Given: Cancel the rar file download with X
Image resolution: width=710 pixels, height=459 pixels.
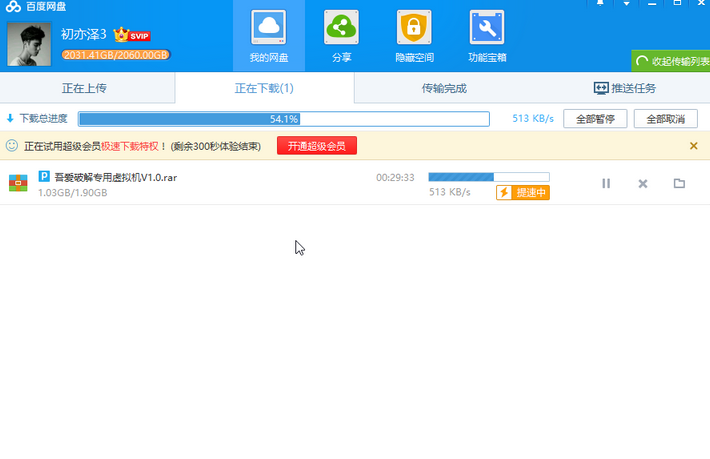Looking at the screenshot, I should (643, 184).
